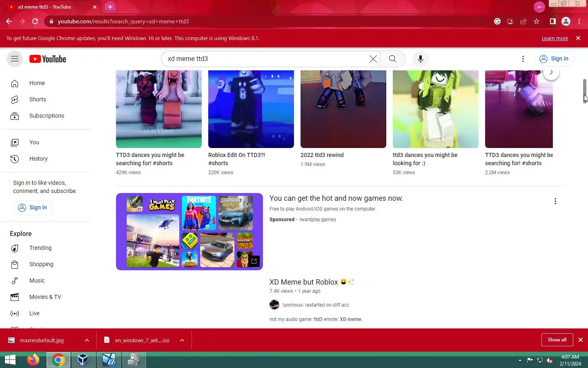
Task: Close the xd meme ttd3 tab
Action: [x=95, y=7]
